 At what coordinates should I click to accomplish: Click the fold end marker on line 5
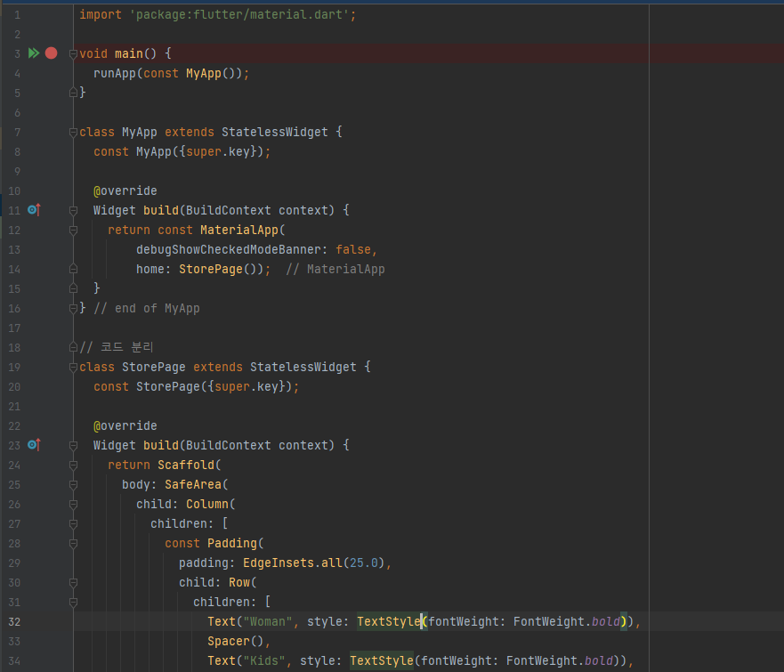pos(73,93)
